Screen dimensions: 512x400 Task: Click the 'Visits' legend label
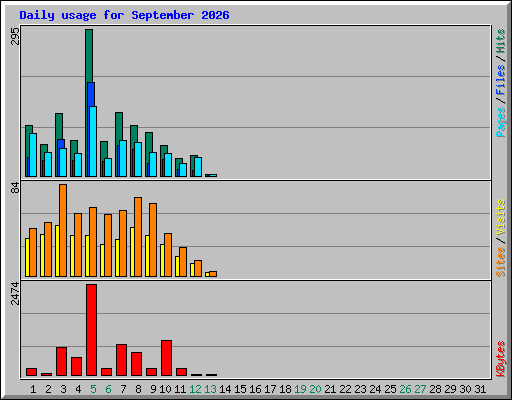pyautogui.click(x=500, y=217)
